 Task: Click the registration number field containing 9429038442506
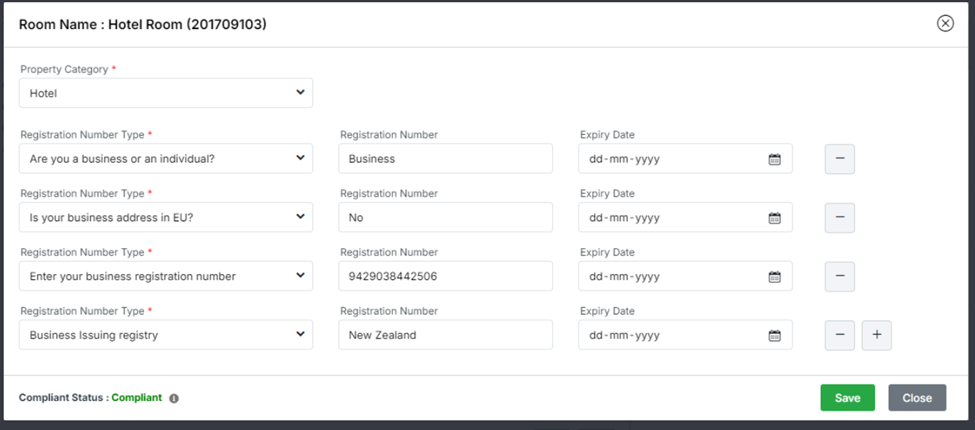(445, 277)
